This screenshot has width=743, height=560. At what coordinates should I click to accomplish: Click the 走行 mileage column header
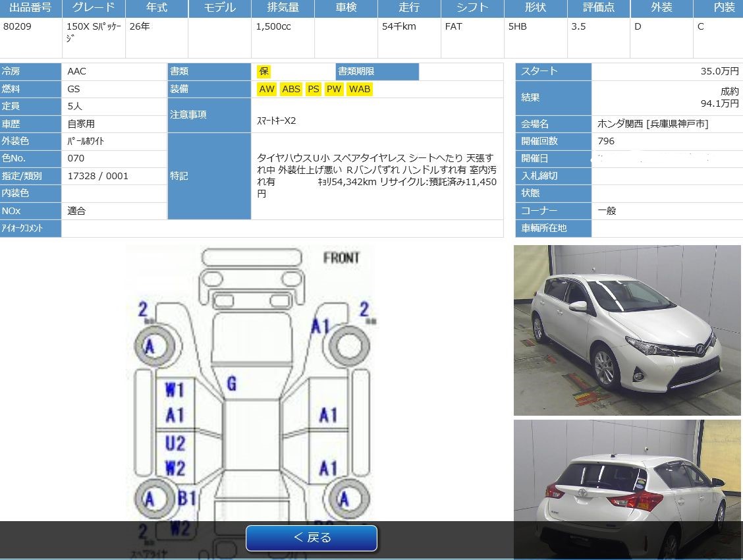[409, 8]
